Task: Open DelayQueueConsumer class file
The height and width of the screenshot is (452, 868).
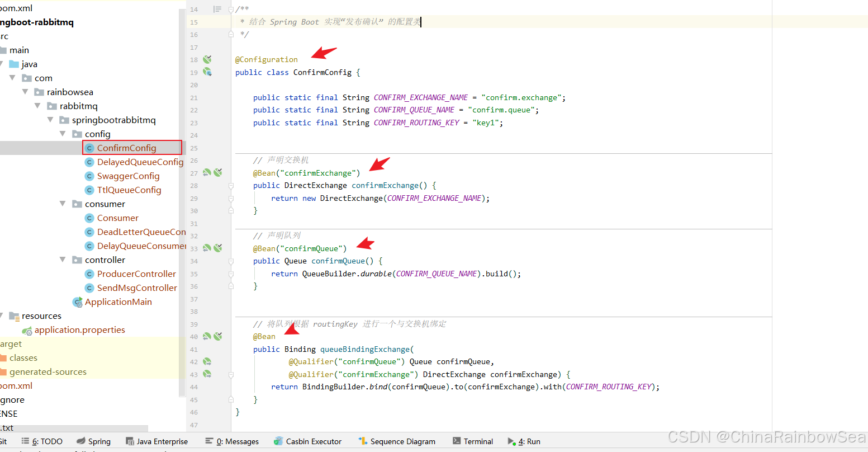Action: pos(141,246)
